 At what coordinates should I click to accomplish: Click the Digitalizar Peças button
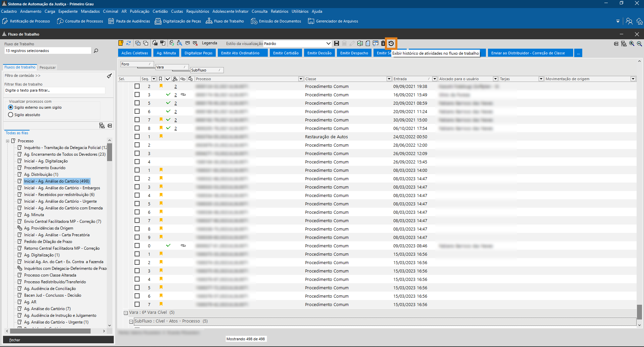[x=198, y=53]
